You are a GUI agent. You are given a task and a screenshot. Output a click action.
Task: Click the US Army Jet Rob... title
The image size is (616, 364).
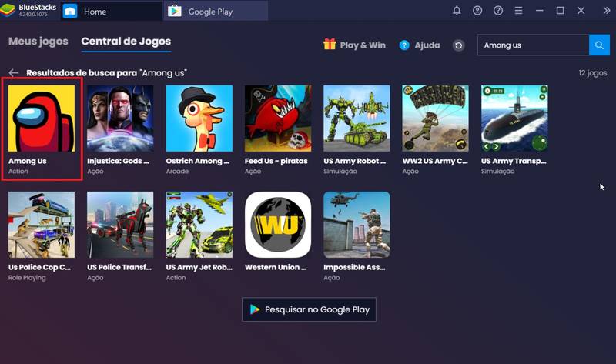coord(199,267)
